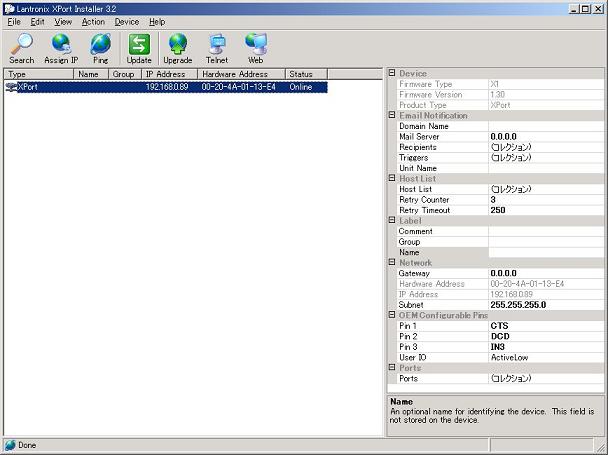Click the Subnet property label
The image size is (608, 455).
[x=411, y=304]
